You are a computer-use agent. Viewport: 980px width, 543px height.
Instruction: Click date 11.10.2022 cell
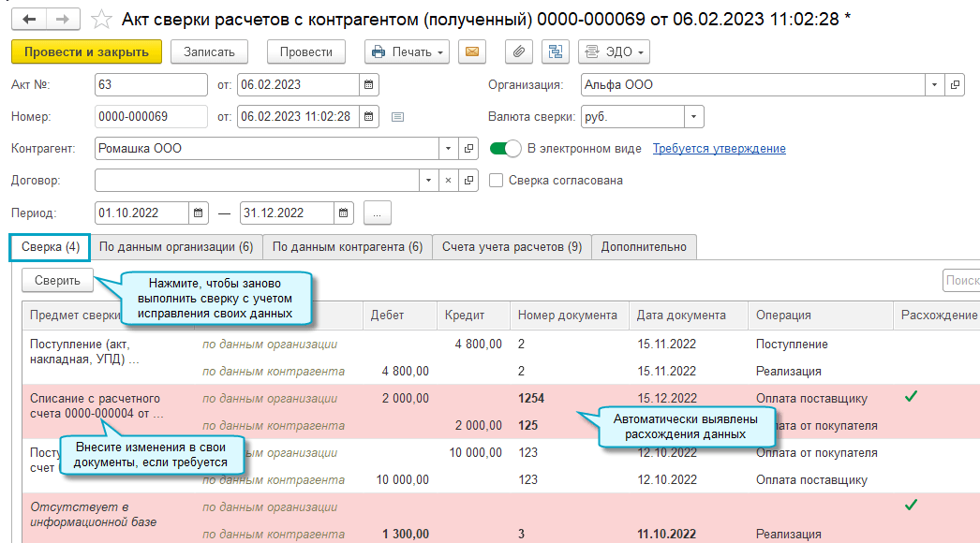tap(666, 535)
